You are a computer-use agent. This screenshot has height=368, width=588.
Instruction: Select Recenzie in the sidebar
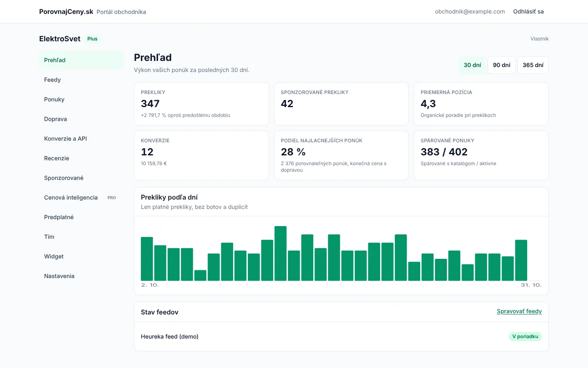[x=82, y=158]
